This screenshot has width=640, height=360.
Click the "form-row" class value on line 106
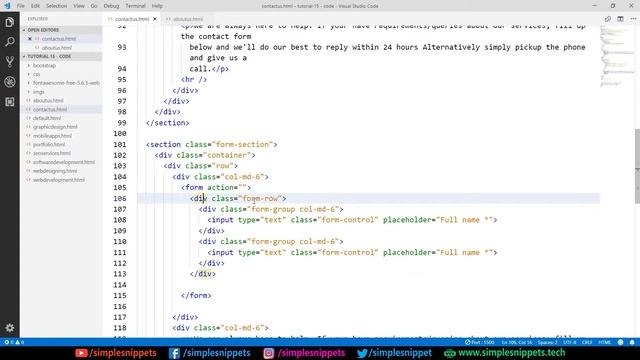[x=260, y=198]
